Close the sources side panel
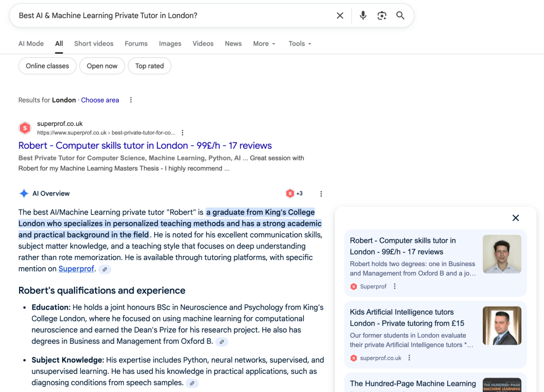Screen dimensions: 544x392 pos(515,218)
